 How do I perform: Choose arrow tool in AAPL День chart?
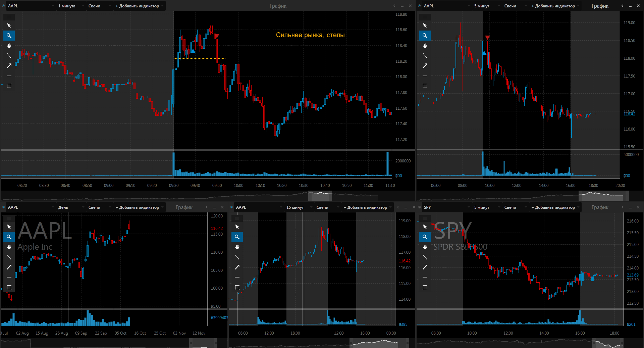click(9, 267)
